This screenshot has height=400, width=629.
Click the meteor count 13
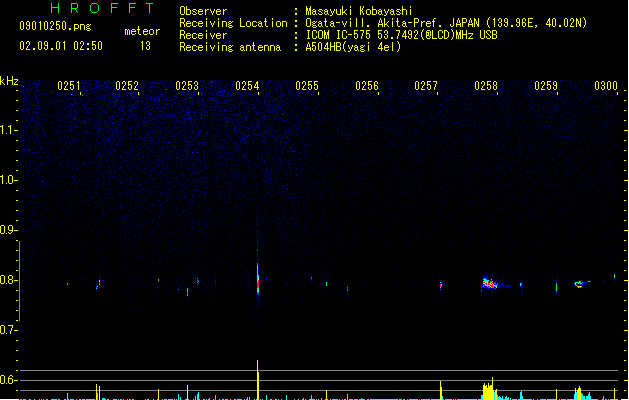tap(145, 46)
